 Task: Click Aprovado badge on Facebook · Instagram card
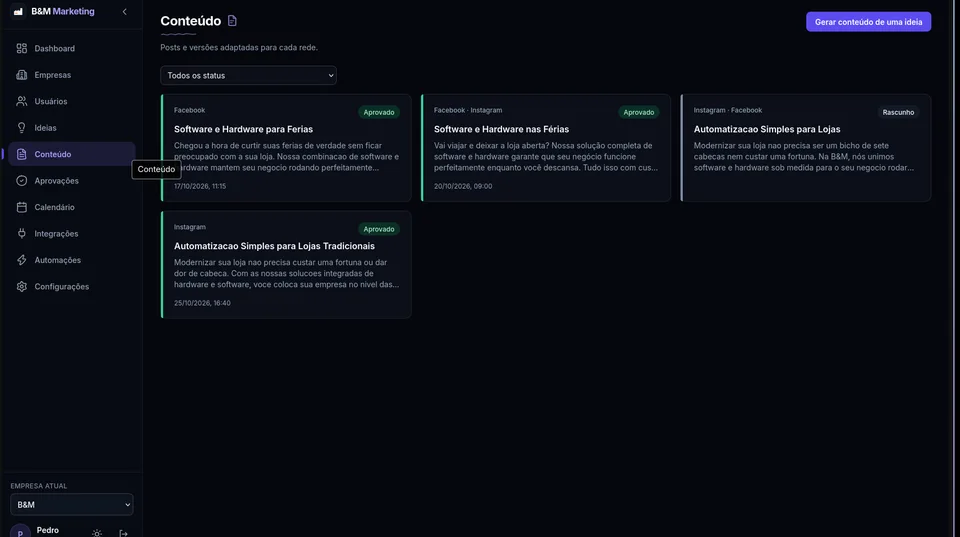tap(639, 112)
